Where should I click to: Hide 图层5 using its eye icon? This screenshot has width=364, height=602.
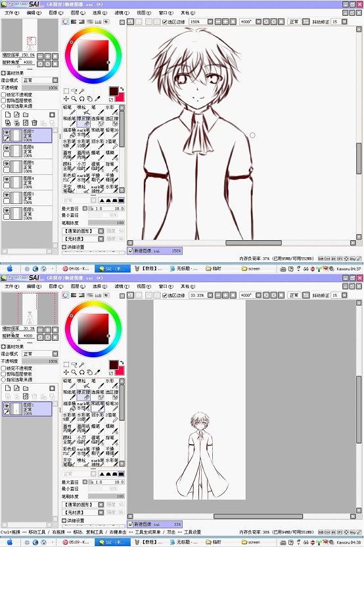coord(7,164)
